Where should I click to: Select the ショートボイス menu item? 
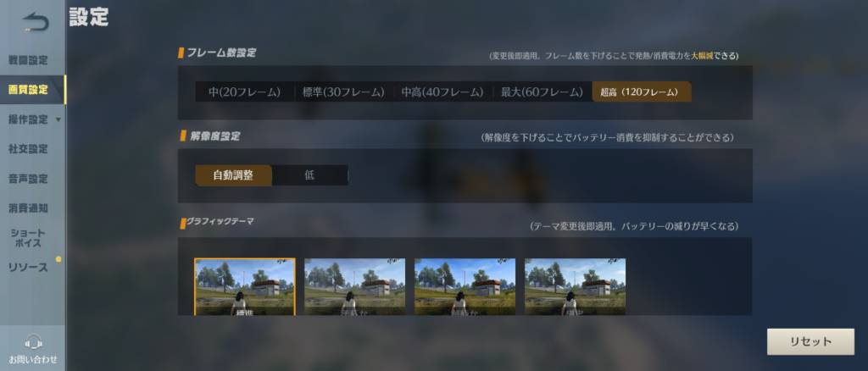pyautogui.click(x=28, y=238)
